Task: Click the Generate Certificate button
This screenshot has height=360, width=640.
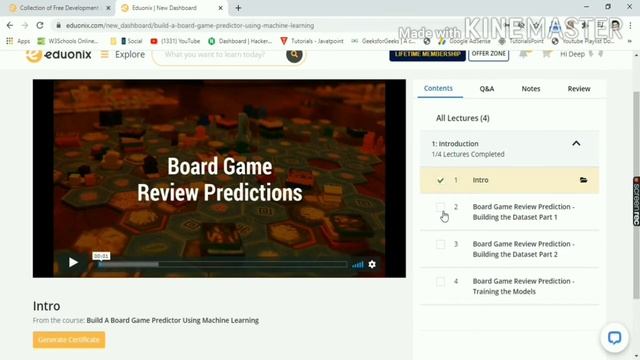Action: (69, 340)
